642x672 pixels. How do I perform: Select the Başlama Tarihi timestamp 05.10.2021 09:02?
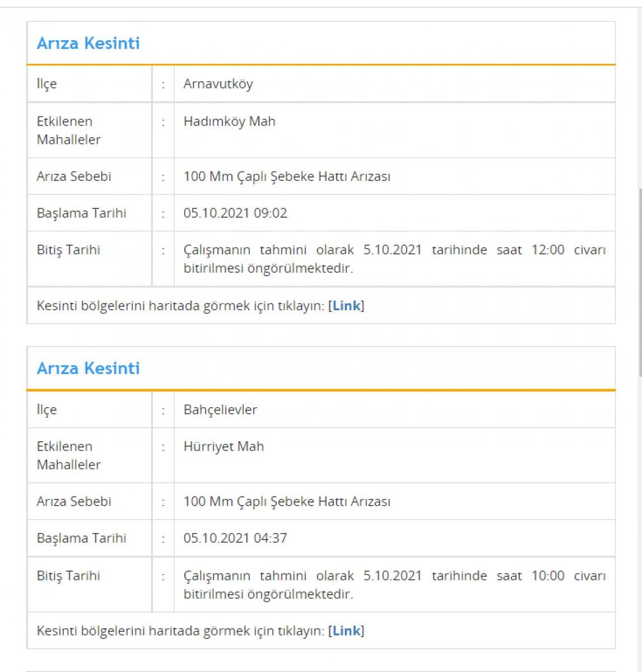(235, 213)
